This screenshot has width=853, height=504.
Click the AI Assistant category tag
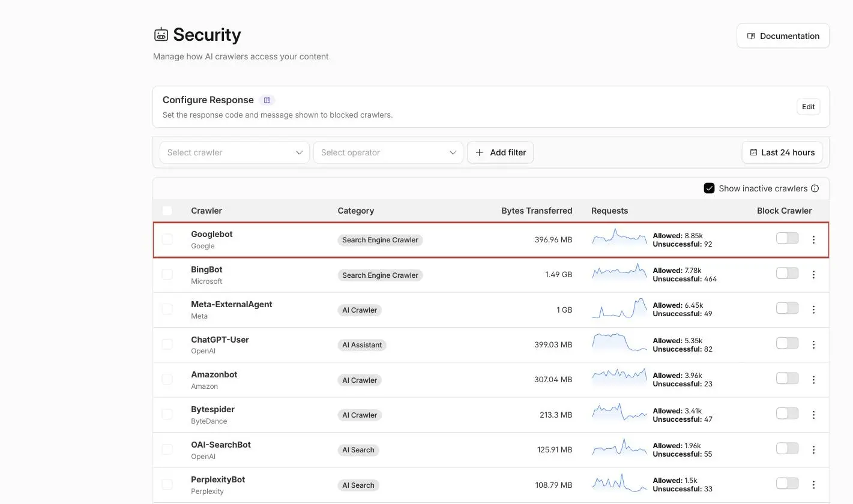point(362,345)
